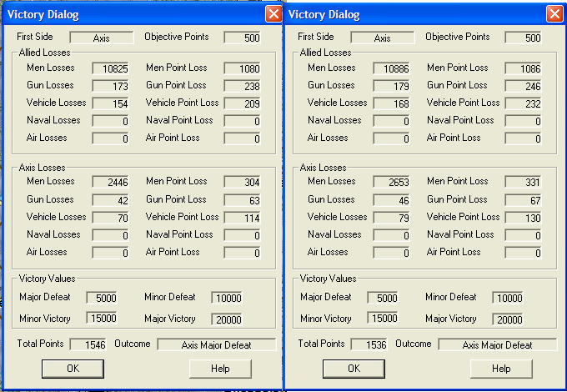Click OK in the right Victory Dialog
The height and width of the screenshot is (392, 567).
[x=354, y=369]
